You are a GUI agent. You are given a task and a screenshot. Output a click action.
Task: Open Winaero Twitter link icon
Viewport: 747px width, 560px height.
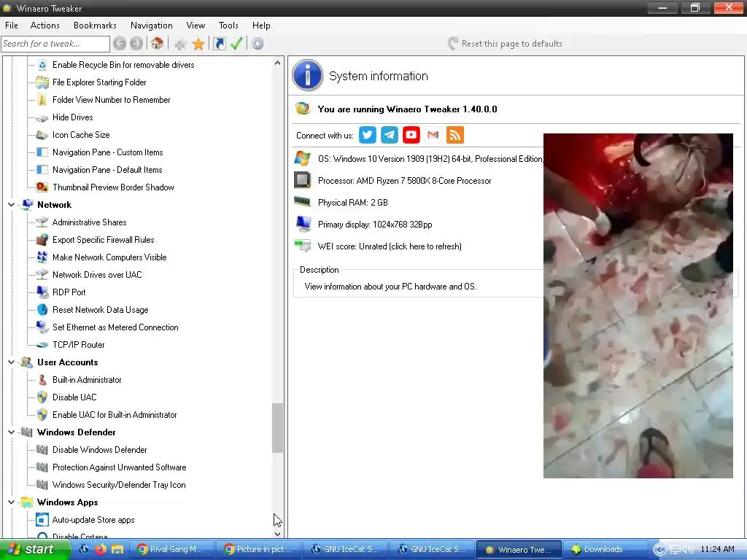(368, 135)
